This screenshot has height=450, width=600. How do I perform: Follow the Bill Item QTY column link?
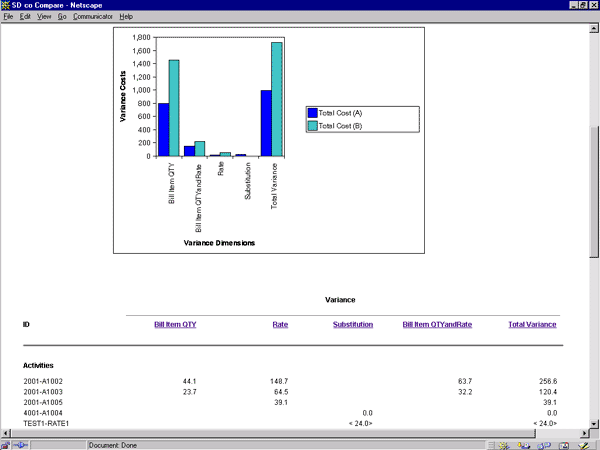pos(175,324)
